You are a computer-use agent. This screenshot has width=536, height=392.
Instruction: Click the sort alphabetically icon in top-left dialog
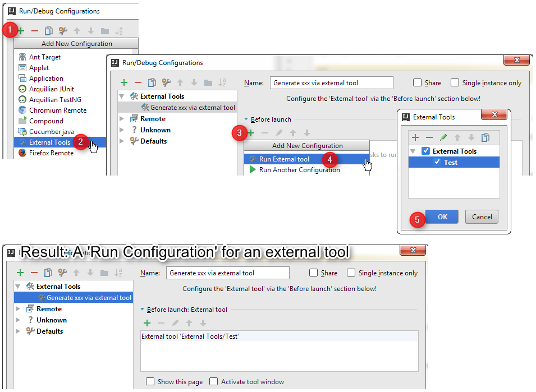[118, 31]
